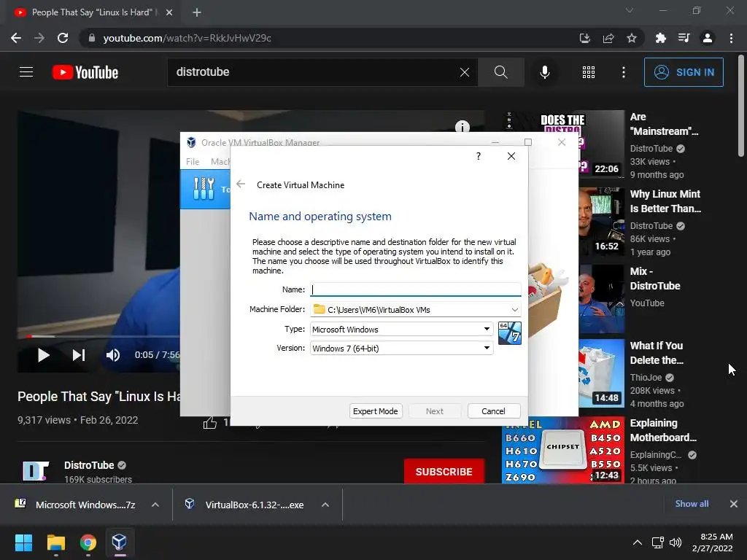Open the taskbar clock and date

pyautogui.click(x=713, y=542)
